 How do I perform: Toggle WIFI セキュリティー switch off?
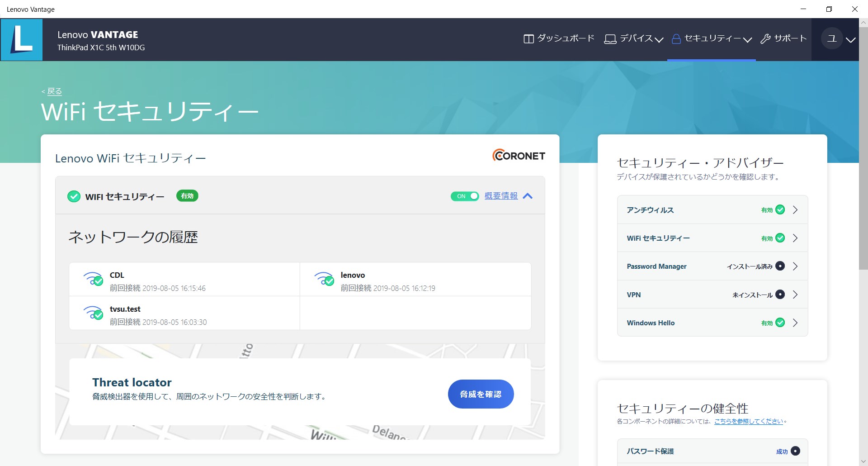465,196
